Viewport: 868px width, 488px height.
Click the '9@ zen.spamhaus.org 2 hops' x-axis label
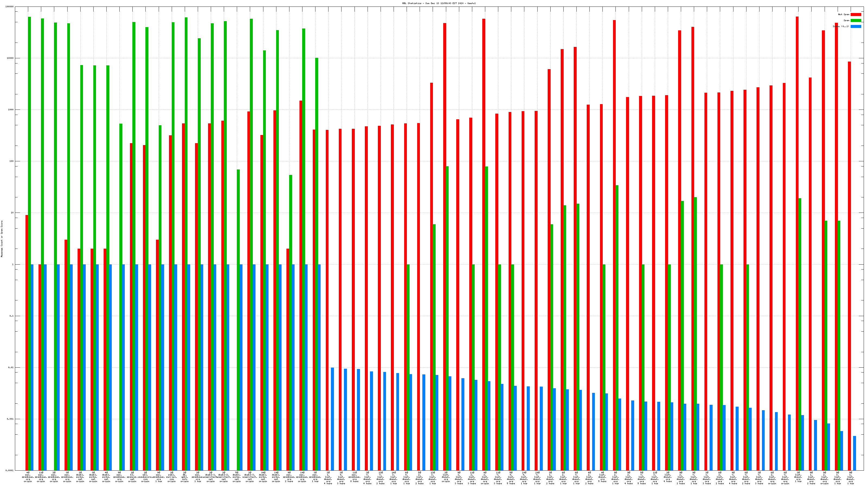(289, 477)
